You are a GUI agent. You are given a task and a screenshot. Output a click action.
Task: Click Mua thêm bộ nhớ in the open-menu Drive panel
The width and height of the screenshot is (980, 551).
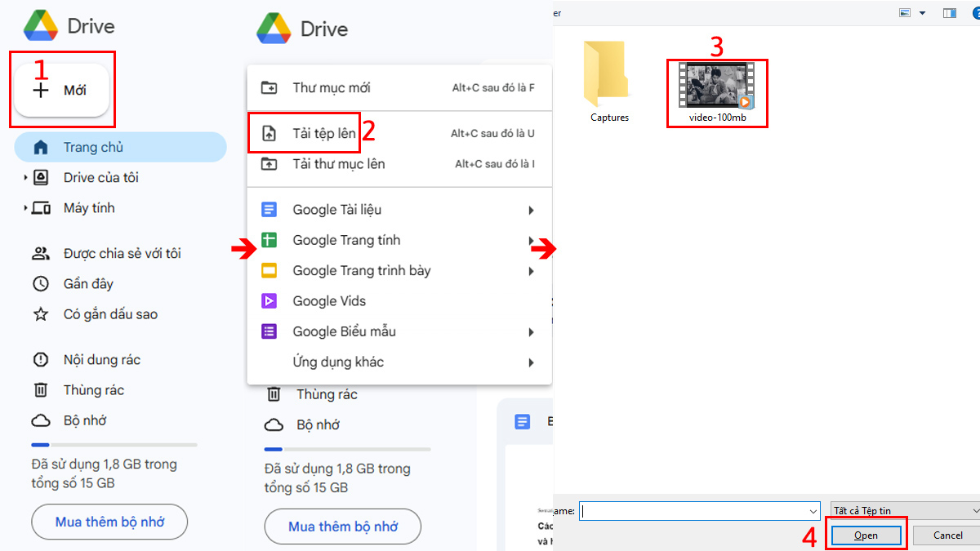point(343,527)
